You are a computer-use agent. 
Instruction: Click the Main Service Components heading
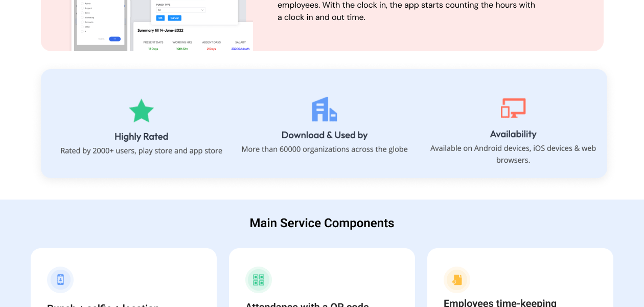(322, 223)
